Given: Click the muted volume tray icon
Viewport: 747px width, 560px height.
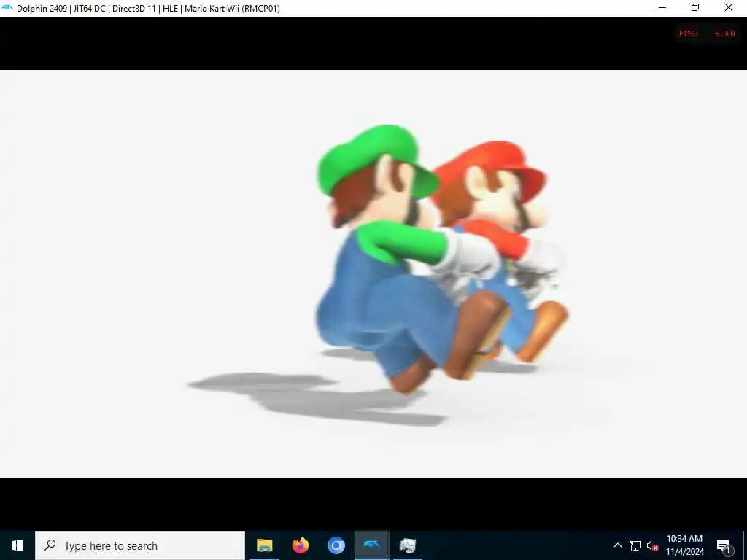Looking at the screenshot, I should (652, 545).
